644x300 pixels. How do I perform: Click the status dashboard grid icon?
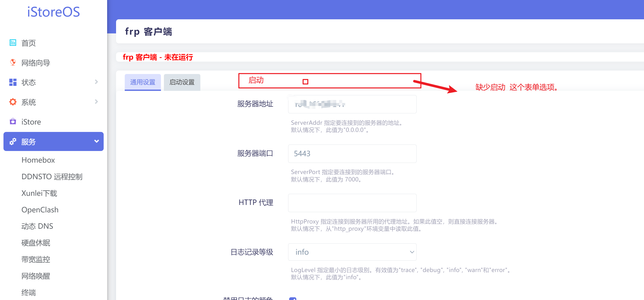(13, 82)
